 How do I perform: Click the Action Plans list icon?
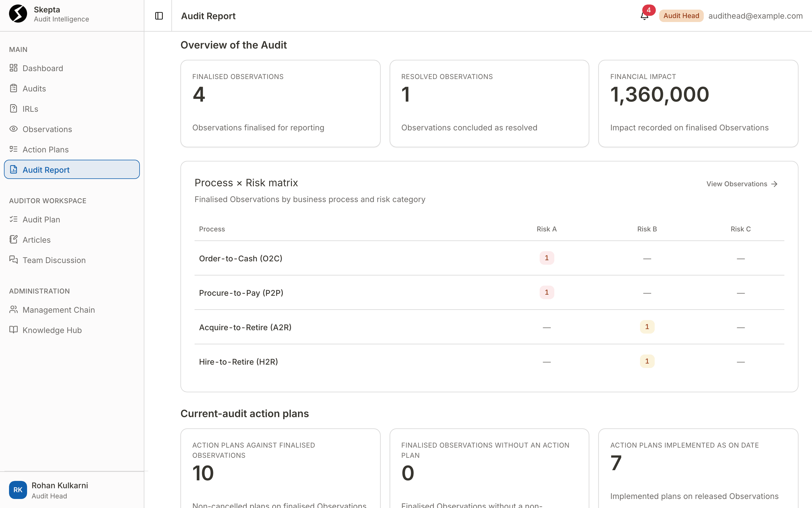coord(14,149)
